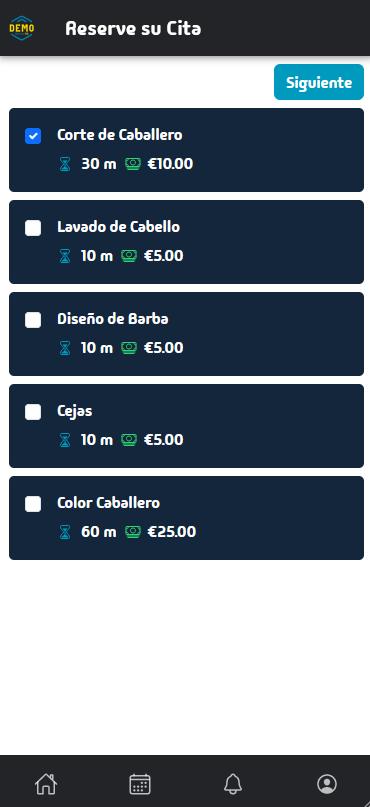Screen dimensions: 370x807
Task: Enable the Color Caballero checkbox
Action: click(x=33, y=503)
